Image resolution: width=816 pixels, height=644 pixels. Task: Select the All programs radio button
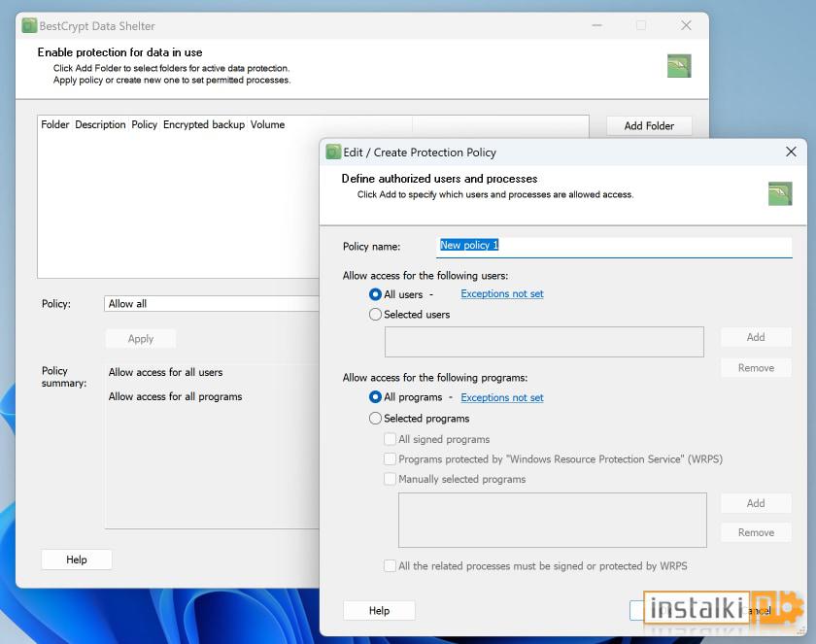375,397
